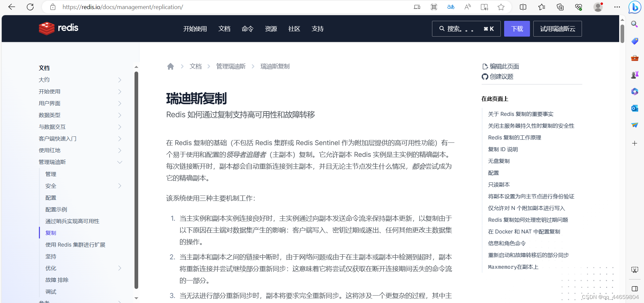Click the page vertical scrollbar thumb
644x303 pixels.
[622, 34]
